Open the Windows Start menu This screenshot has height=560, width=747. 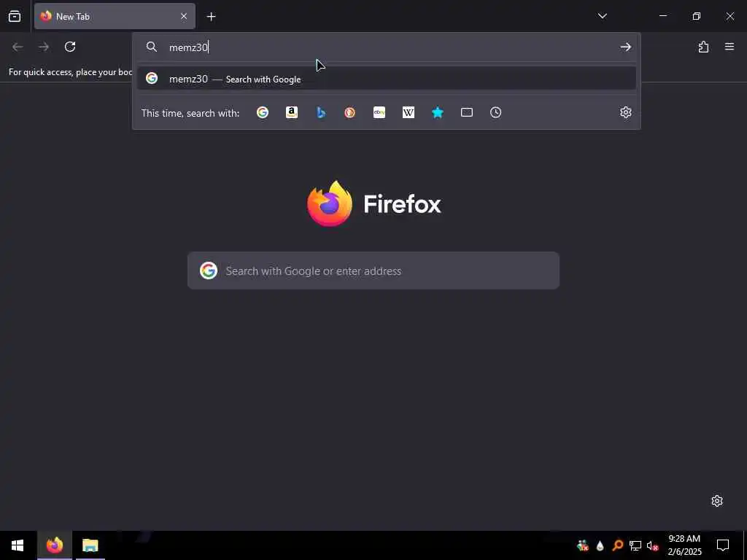(18, 545)
